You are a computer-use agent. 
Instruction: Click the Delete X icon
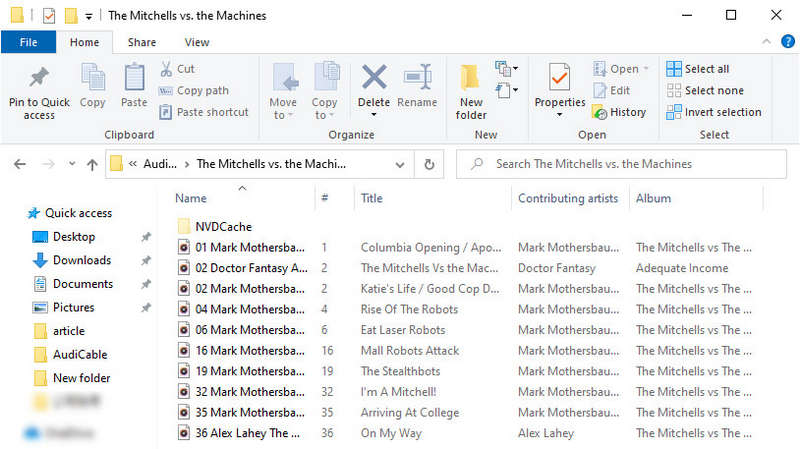[374, 77]
